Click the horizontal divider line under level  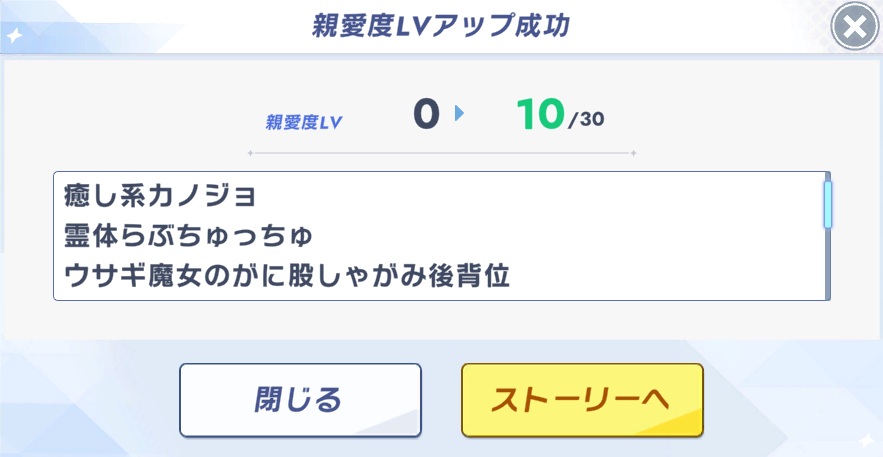[442, 153]
